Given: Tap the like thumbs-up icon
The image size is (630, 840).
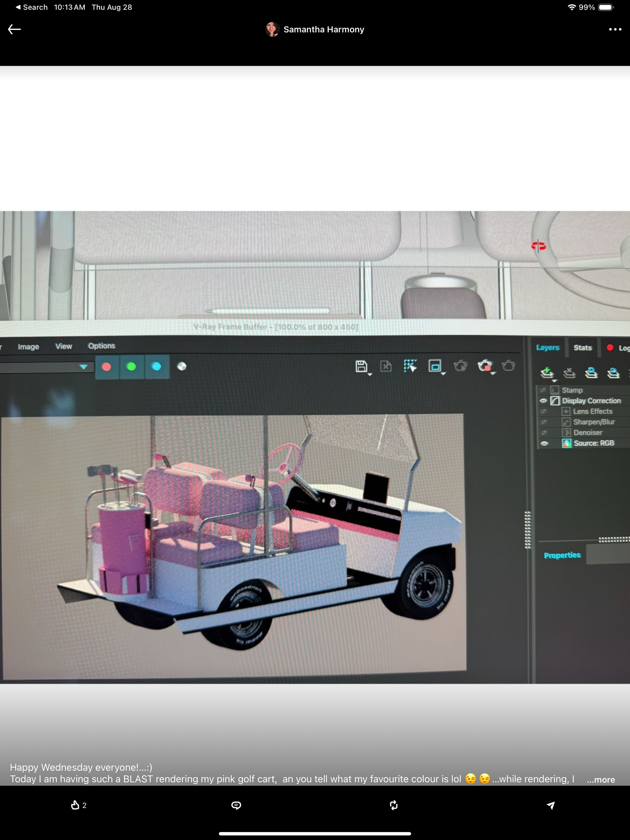Looking at the screenshot, I should click(x=75, y=805).
